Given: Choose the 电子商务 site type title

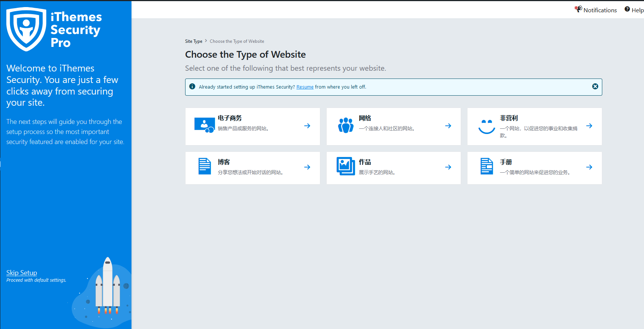Looking at the screenshot, I should point(230,118).
